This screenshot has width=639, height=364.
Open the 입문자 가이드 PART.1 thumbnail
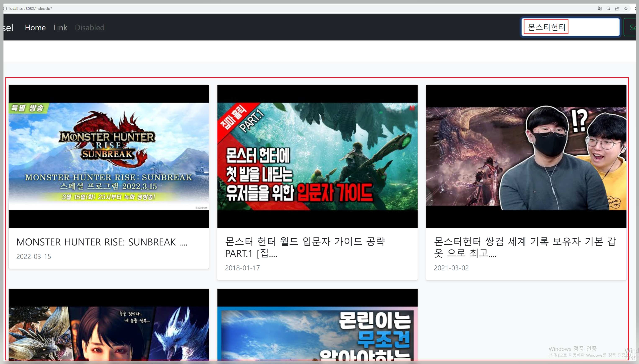[317, 156]
